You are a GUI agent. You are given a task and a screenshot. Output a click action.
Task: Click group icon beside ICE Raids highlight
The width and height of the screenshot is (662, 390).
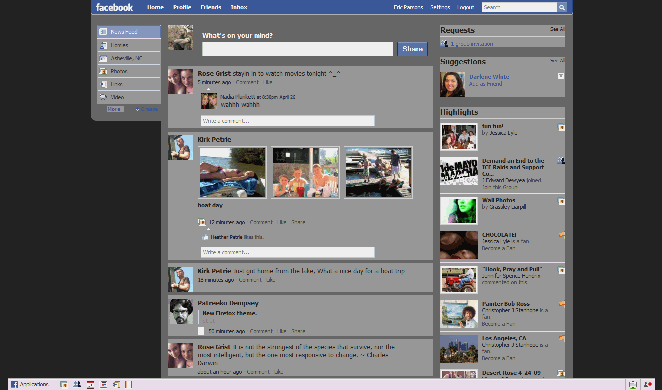tap(561, 160)
